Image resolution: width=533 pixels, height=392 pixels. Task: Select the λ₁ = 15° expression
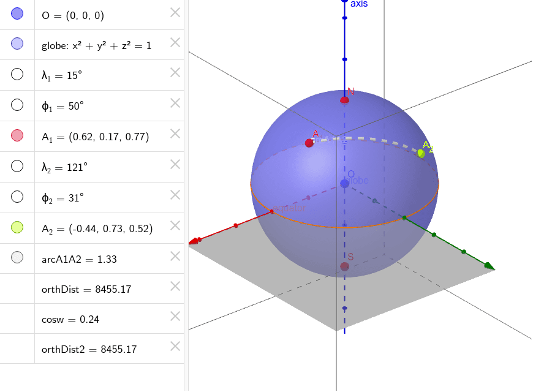tap(61, 75)
